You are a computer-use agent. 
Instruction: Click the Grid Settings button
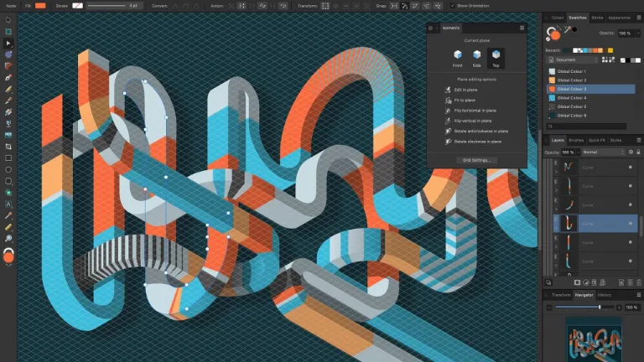tap(476, 160)
